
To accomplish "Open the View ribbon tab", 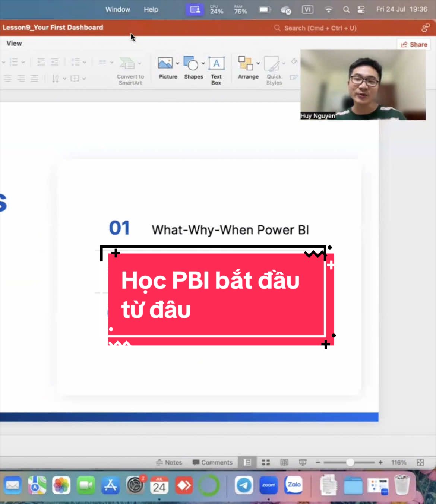I will pyautogui.click(x=14, y=43).
